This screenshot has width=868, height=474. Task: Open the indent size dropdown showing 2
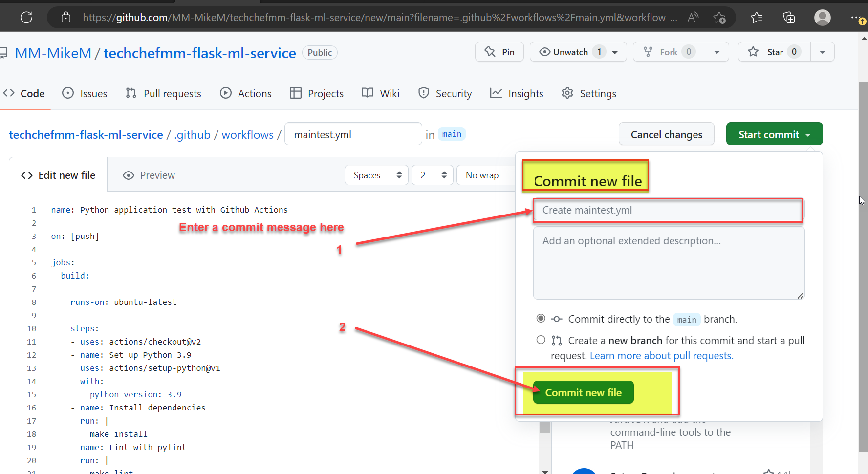tap(432, 174)
